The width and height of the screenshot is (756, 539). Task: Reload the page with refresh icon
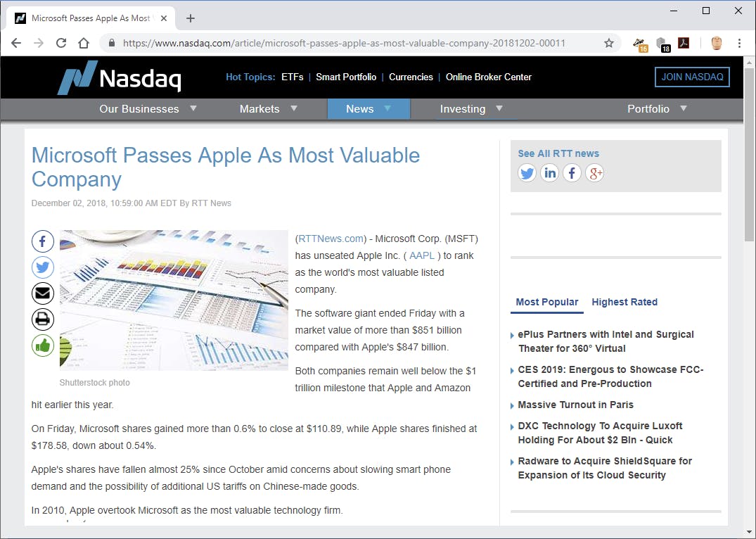click(61, 43)
